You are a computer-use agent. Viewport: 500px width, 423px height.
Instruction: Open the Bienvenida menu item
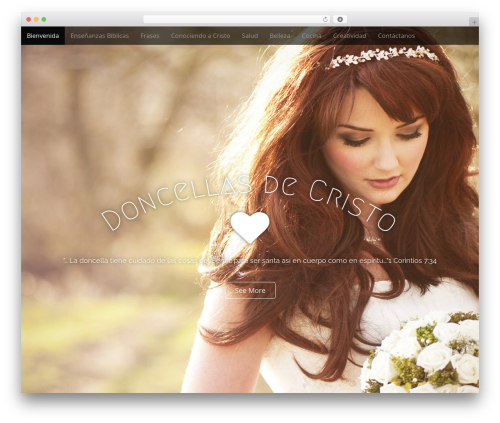pos(43,36)
